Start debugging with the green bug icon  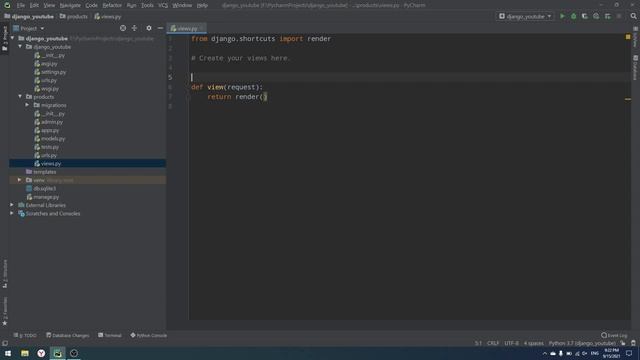pyautogui.click(x=573, y=16)
